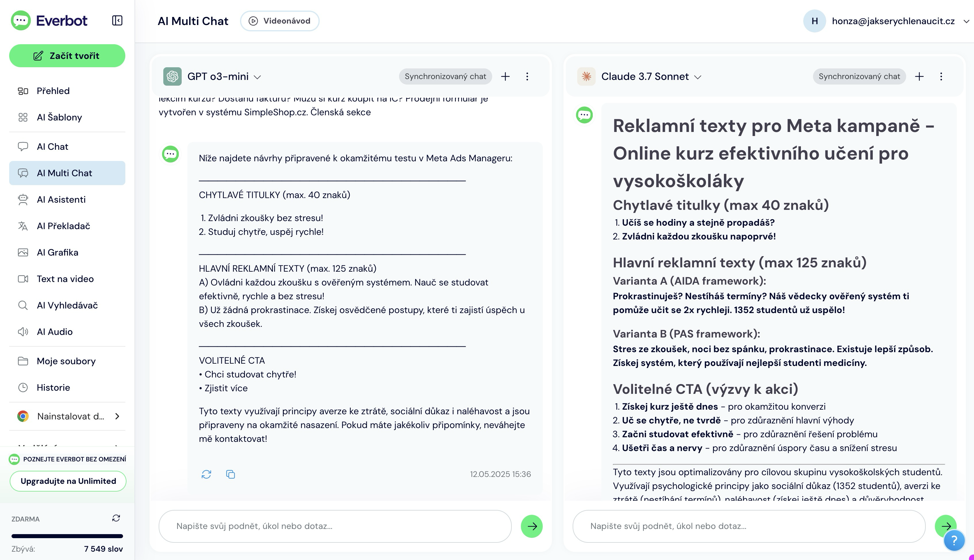Click into the Claude prompt input field
Viewport: 974px width, 560px height.
pos(749,526)
